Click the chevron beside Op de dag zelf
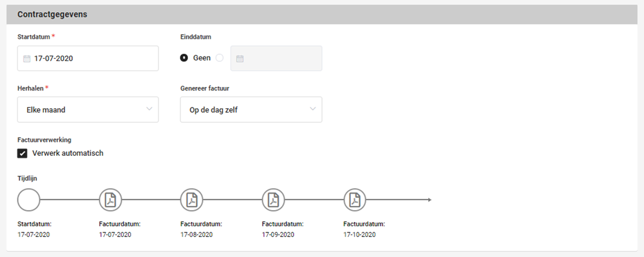The width and height of the screenshot is (644, 257). (312, 109)
